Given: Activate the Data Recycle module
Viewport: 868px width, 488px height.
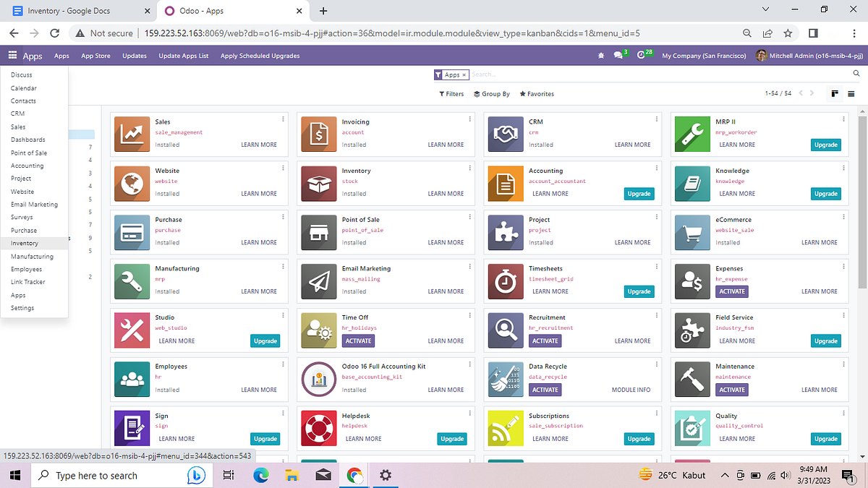Looking at the screenshot, I should coord(545,390).
